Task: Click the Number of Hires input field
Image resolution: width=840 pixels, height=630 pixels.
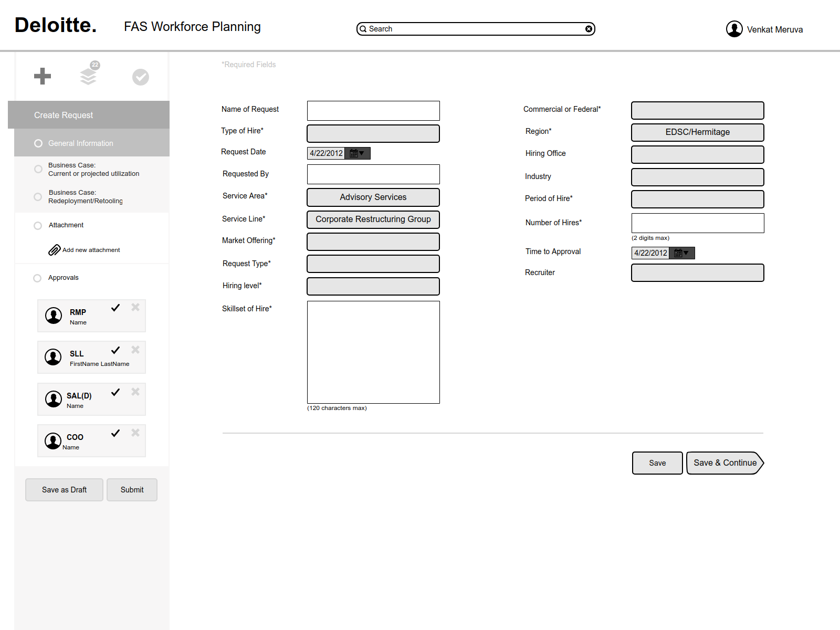Action: pyautogui.click(x=698, y=223)
